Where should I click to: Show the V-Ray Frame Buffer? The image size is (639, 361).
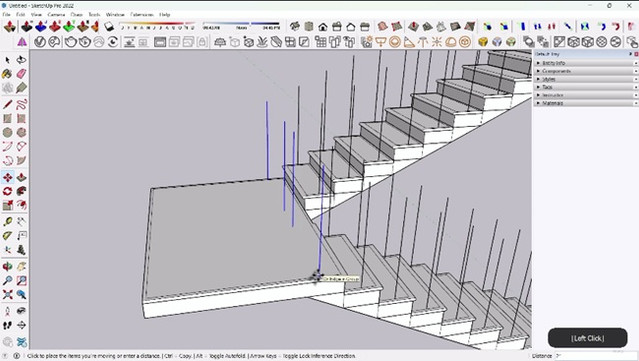pyautogui.click(x=160, y=42)
